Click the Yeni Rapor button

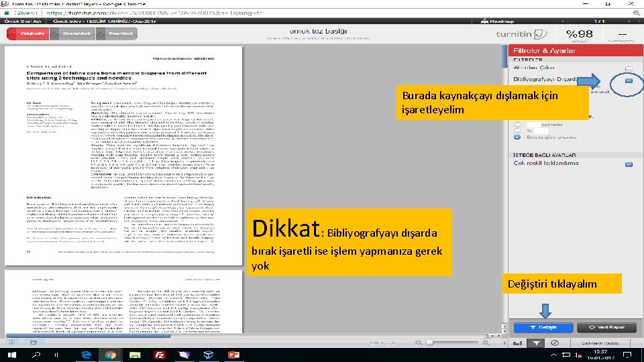click(x=606, y=328)
